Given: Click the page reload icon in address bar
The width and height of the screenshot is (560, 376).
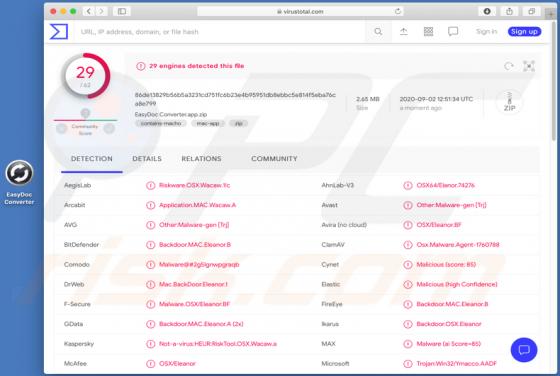Looking at the screenshot, I should (398, 11).
